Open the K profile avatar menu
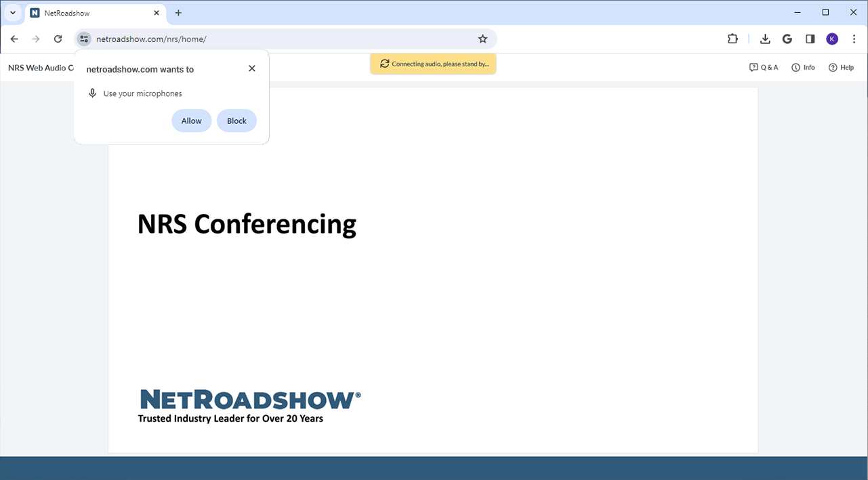This screenshot has width=868, height=480. [832, 39]
